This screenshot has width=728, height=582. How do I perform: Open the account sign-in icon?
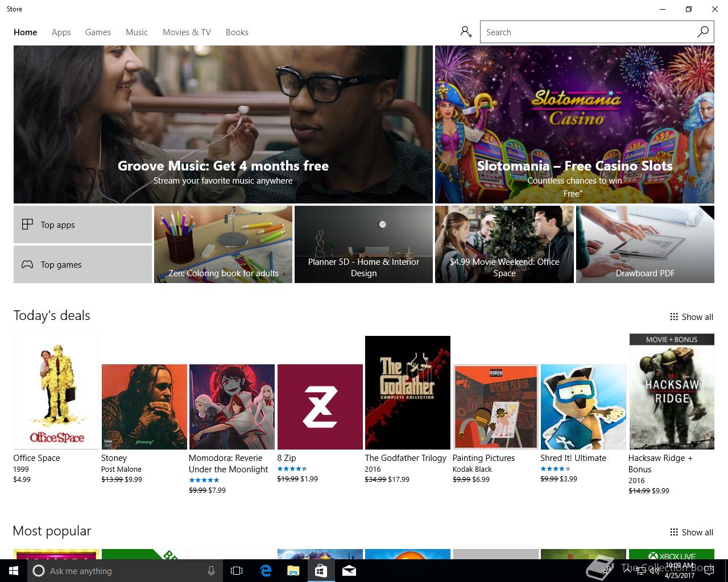466,32
